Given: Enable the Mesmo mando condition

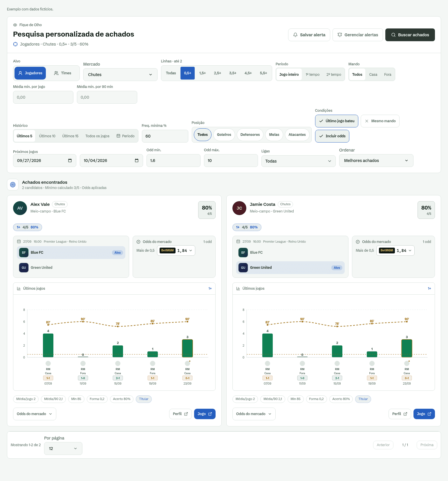Looking at the screenshot, I should coord(380,121).
